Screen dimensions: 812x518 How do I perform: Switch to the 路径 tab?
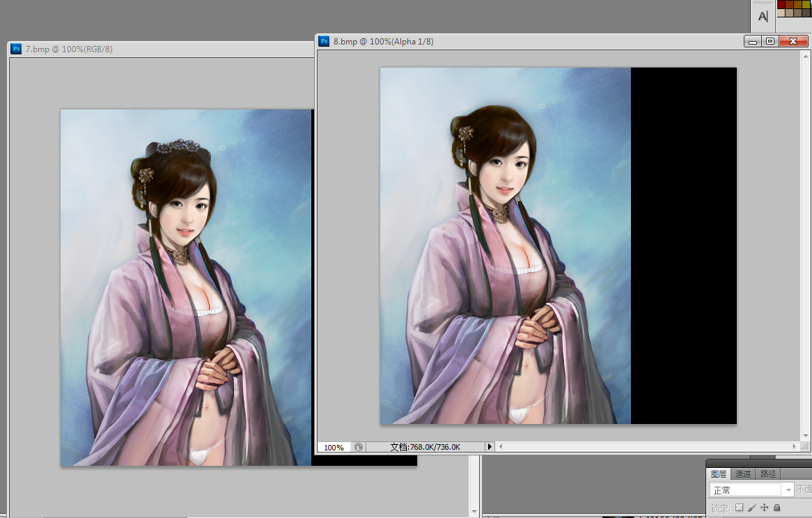768,474
